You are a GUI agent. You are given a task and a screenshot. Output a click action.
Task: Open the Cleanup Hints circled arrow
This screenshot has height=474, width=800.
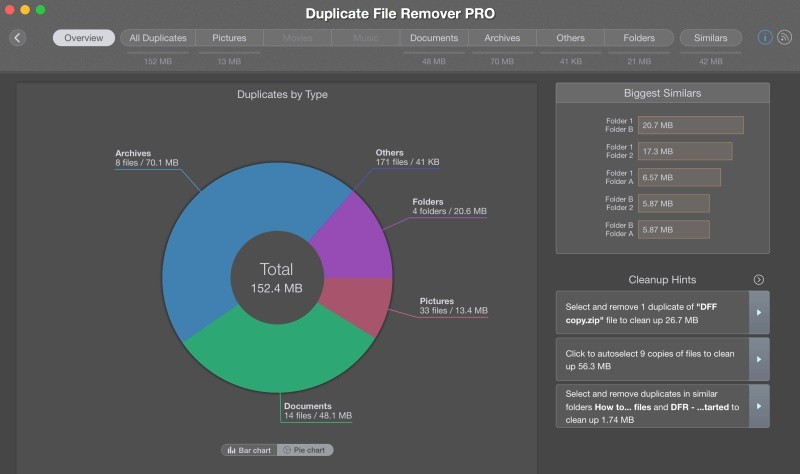point(759,280)
